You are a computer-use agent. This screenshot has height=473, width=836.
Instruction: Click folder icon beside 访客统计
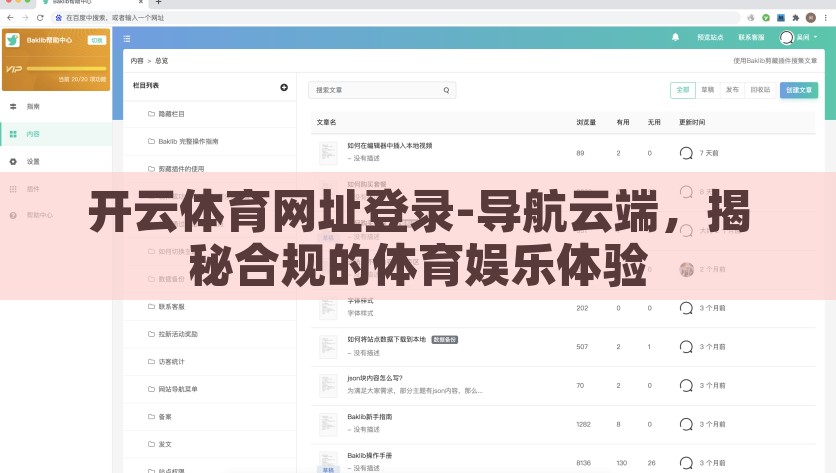pyautogui.click(x=151, y=362)
